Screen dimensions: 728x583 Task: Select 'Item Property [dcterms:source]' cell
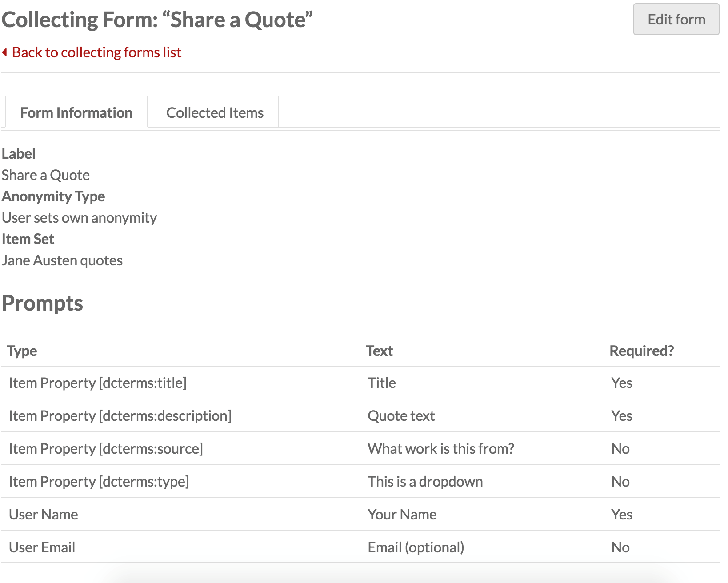click(106, 449)
